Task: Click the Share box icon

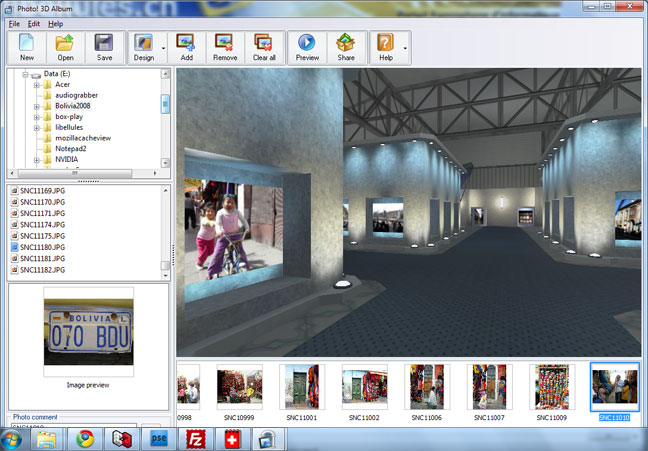Action: [346, 48]
